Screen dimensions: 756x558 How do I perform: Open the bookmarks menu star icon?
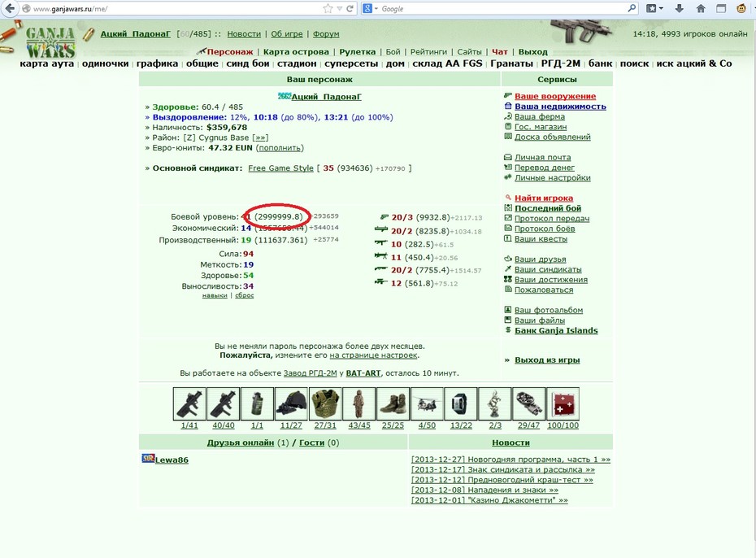651,8
